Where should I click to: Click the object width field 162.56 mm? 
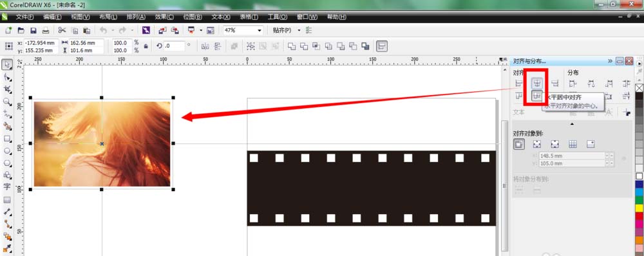click(x=87, y=42)
